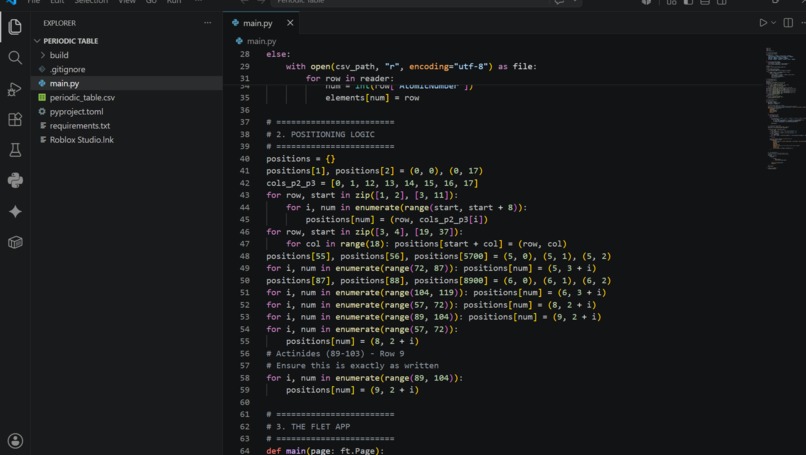
Task: Open the Extensions view
Action: click(15, 119)
